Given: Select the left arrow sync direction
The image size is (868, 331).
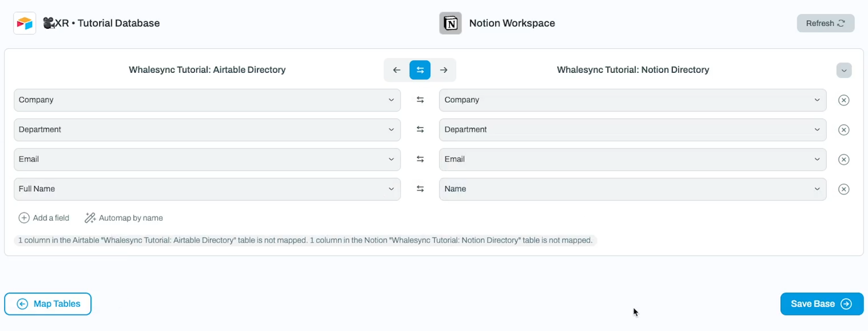Looking at the screenshot, I should (397, 70).
